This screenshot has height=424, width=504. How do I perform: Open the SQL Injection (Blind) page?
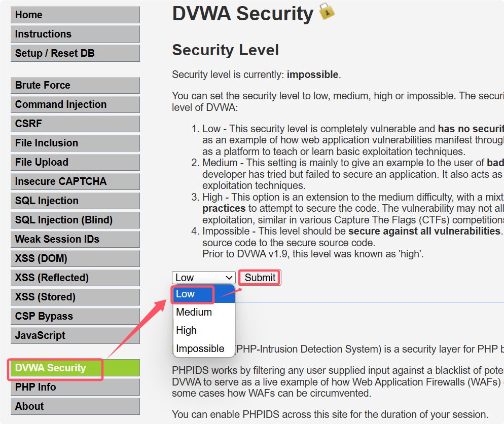[x=75, y=220]
